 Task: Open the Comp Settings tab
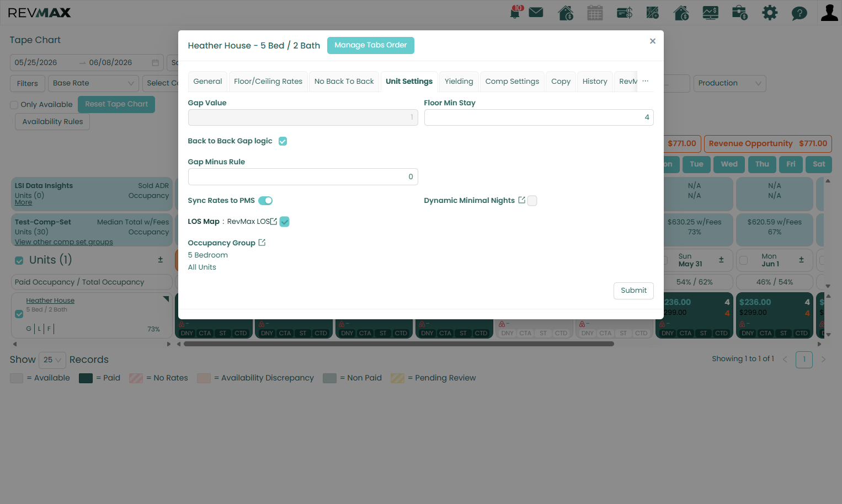coord(512,82)
